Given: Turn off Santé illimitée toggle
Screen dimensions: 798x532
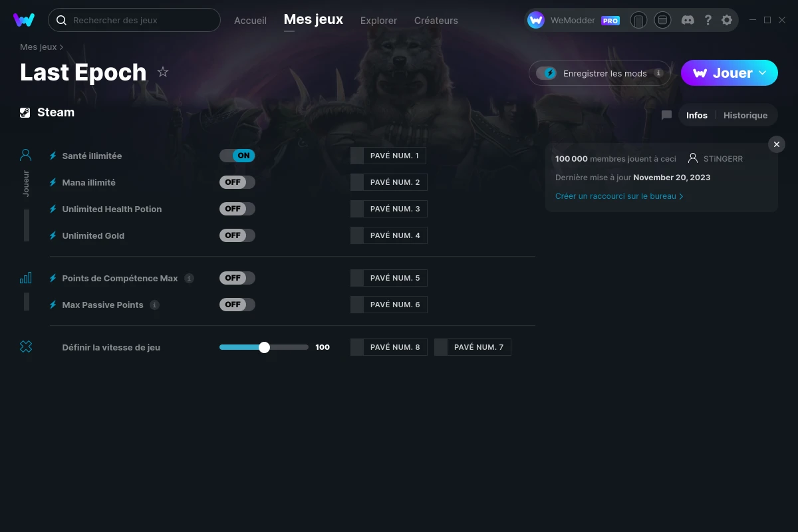Looking at the screenshot, I should click(x=237, y=156).
